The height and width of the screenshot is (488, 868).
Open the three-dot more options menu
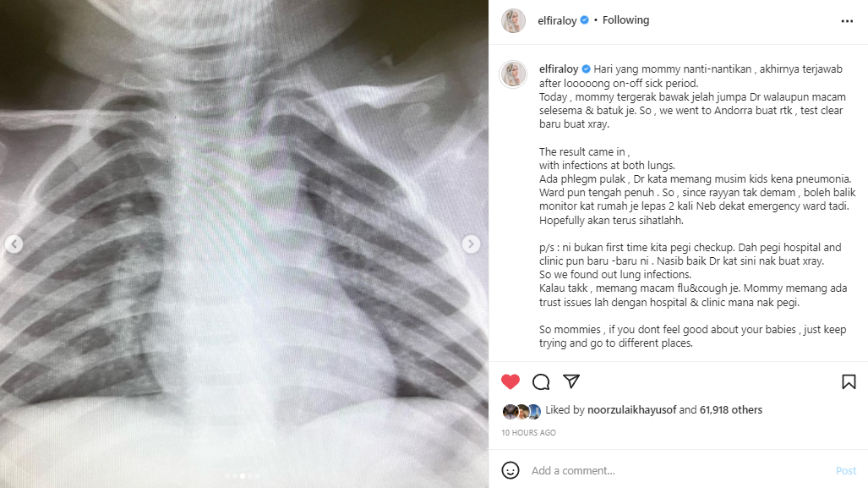tap(847, 21)
